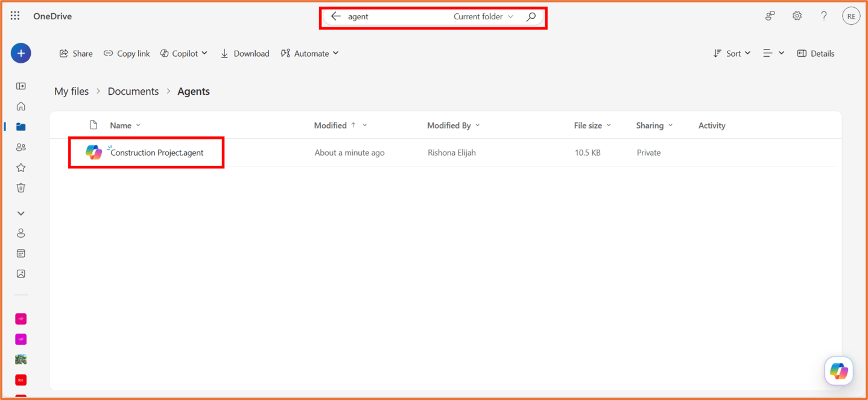
Task: Click the Copy link button
Action: tap(127, 54)
